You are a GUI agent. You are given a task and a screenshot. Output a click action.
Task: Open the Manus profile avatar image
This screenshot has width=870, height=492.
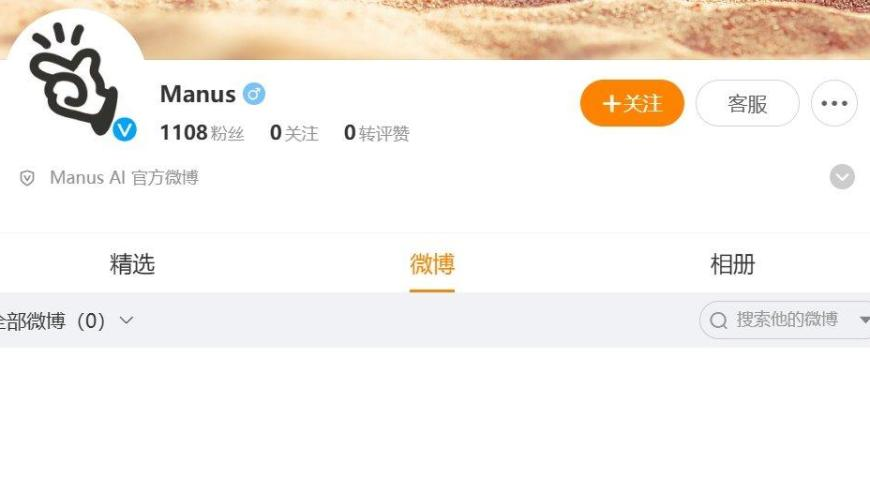pyautogui.click(x=73, y=78)
